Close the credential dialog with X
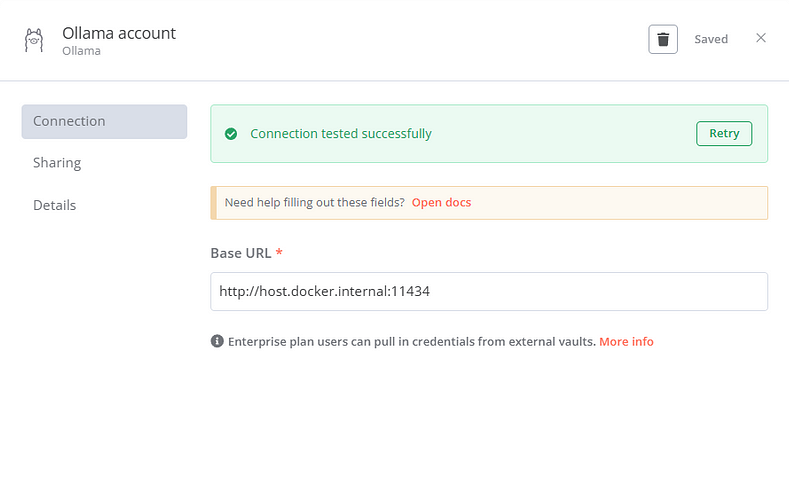The image size is (789, 486). tap(761, 38)
